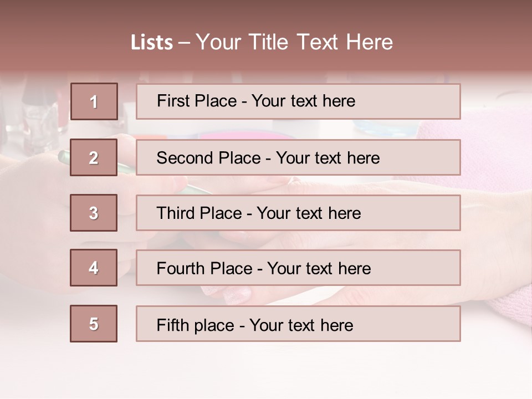Screen dimensions: 532x399
Task: Click the Your Title Text Here phrase
Action: pos(294,42)
